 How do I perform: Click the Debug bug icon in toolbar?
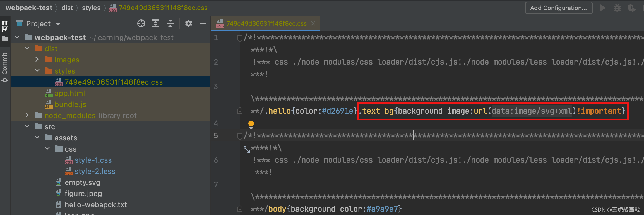coord(617,8)
